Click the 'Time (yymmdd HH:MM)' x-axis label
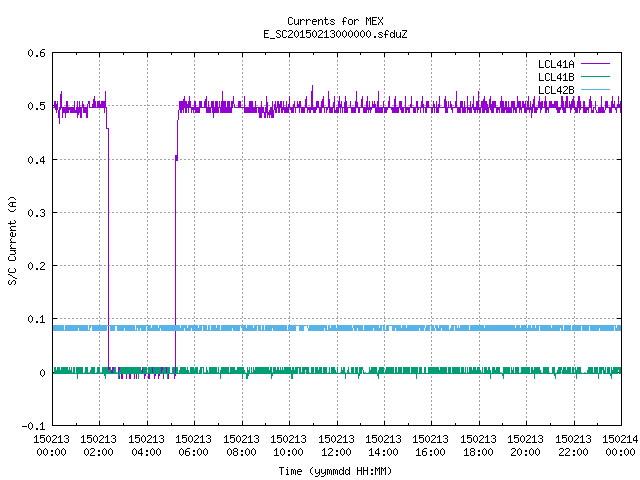Screen dimensions: 640x480 tap(335, 471)
